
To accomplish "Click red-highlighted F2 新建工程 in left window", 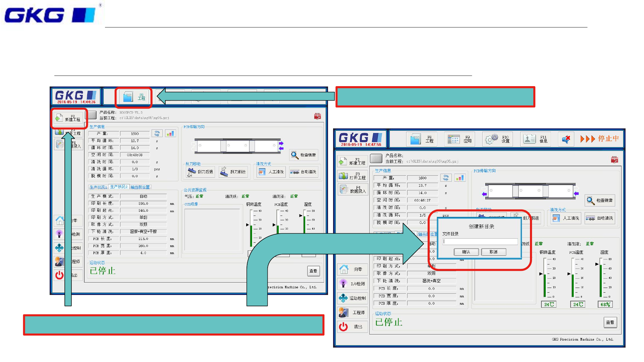I will (68, 118).
